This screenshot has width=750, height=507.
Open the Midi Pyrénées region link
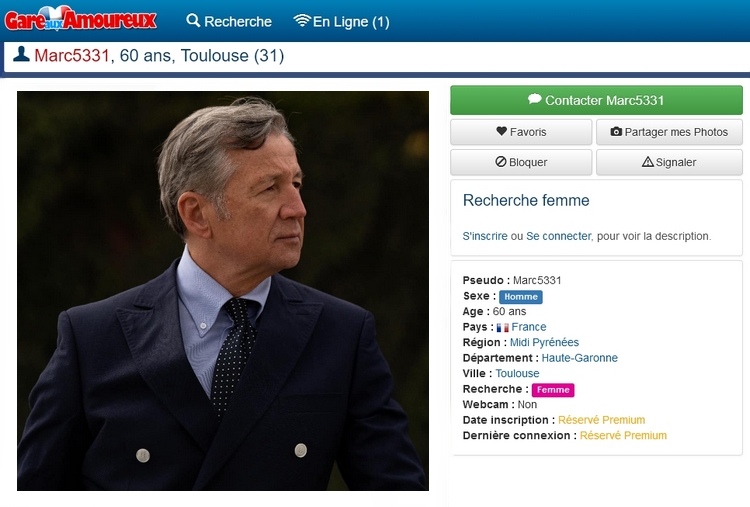[x=544, y=342]
